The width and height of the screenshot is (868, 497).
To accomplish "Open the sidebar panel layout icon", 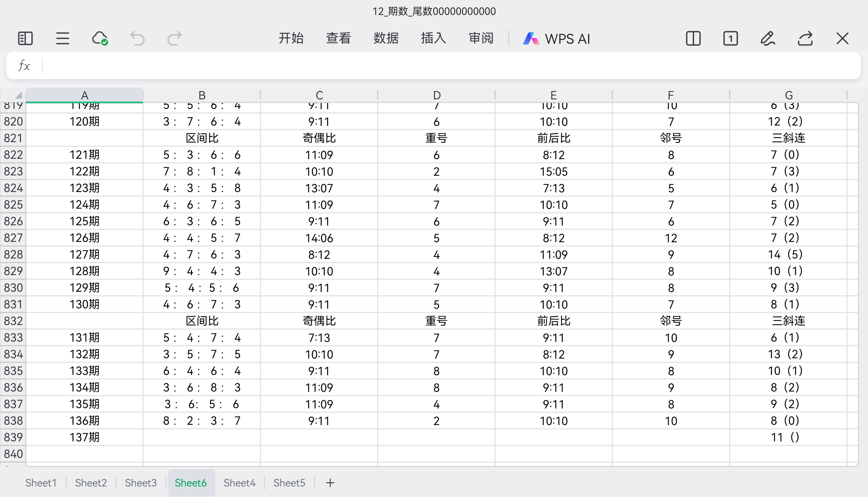I will pos(25,38).
